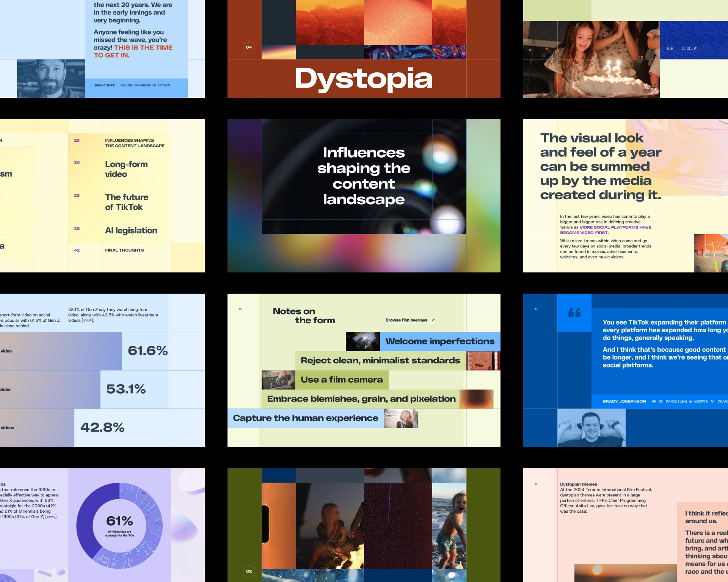Screen dimensions: 728x582
Task: Click the 42.8% statistic value
Action: (x=102, y=427)
